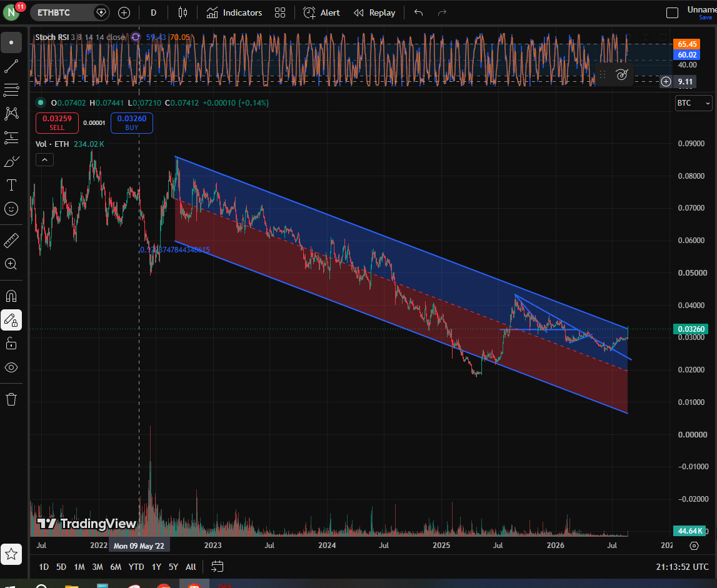Select the text annotation tool
This screenshot has width=717, height=588.
[x=11, y=185]
